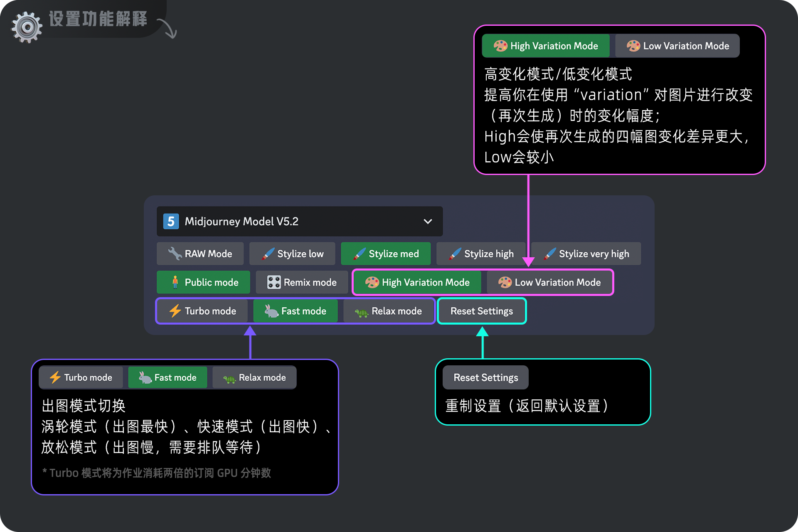
Task: Click the dice-pattern icon on Remix mode
Action: tap(274, 282)
